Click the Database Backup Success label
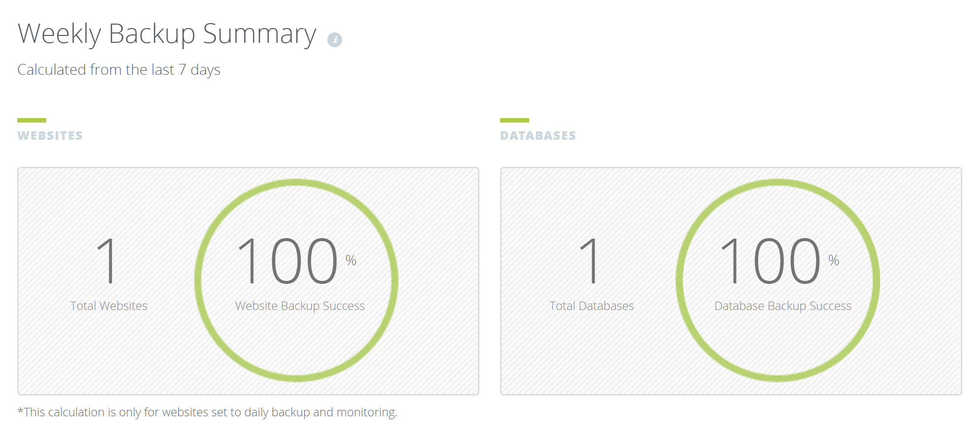Viewport: 980px width, 430px height. (x=783, y=306)
